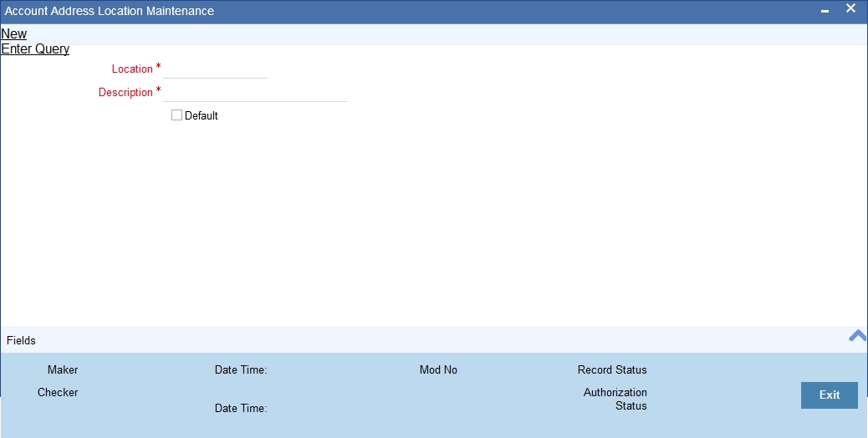Click the Mod No label
Screen dimensions: 868x438
(x=438, y=369)
